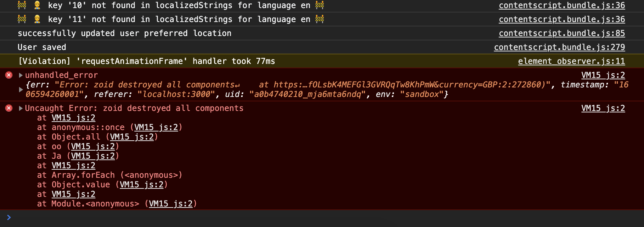The height and width of the screenshot is (227, 644).
Task: Select 'at Array.forEach (<anonymous>)' stack line
Action: click(x=109, y=175)
